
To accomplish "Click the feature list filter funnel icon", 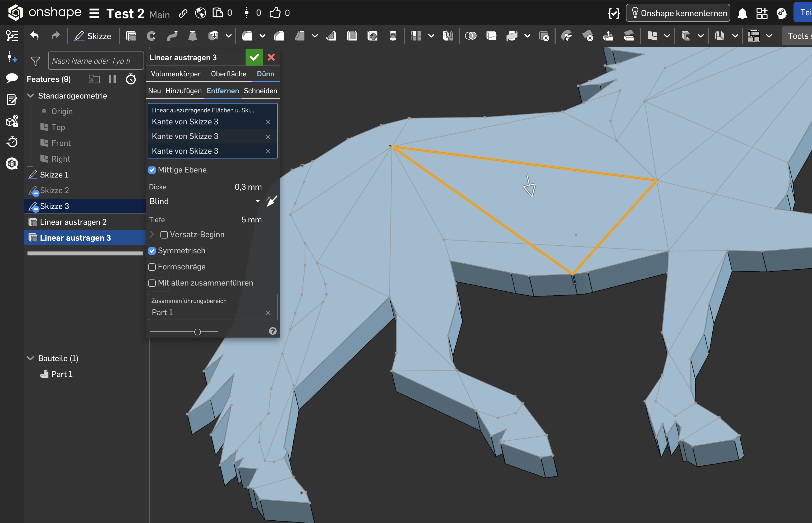I will tap(35, 61).
